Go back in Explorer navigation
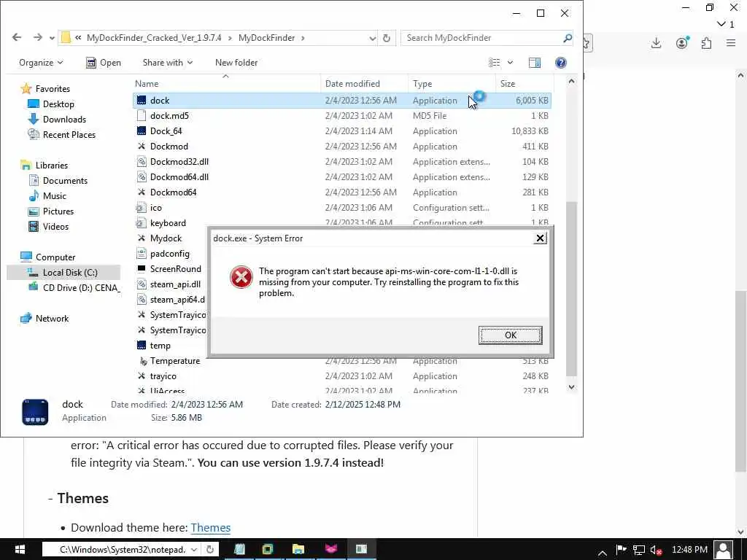This screenshot has width=747, height=560. (17, 38)
